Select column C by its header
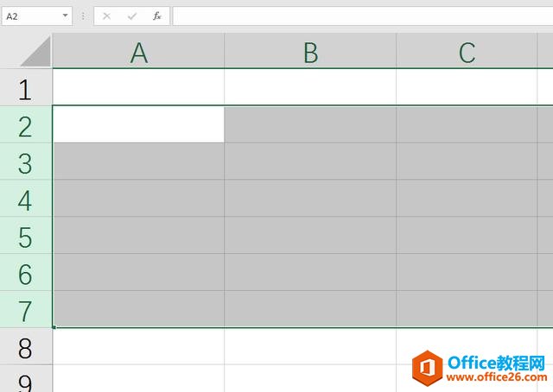 point(467,53)
